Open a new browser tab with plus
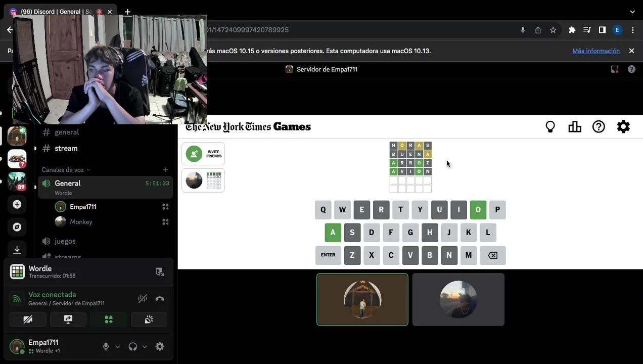The height and width of the screenshot is (364, 643). [127, 12]
